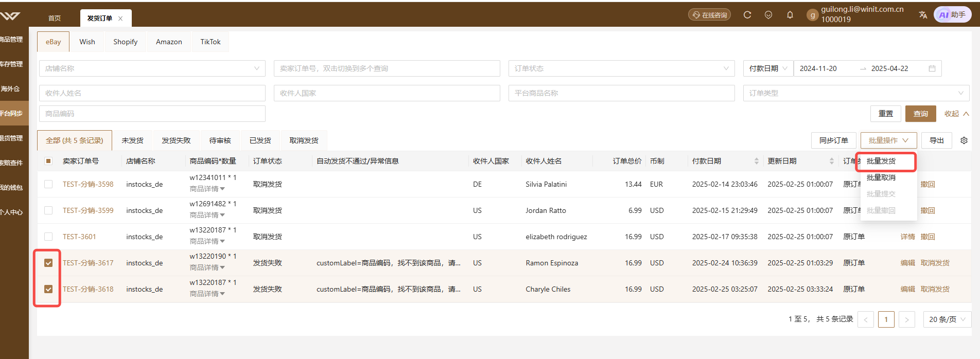Open table column settings gear
Screen dimensions: 980x359
click(964, 140)
